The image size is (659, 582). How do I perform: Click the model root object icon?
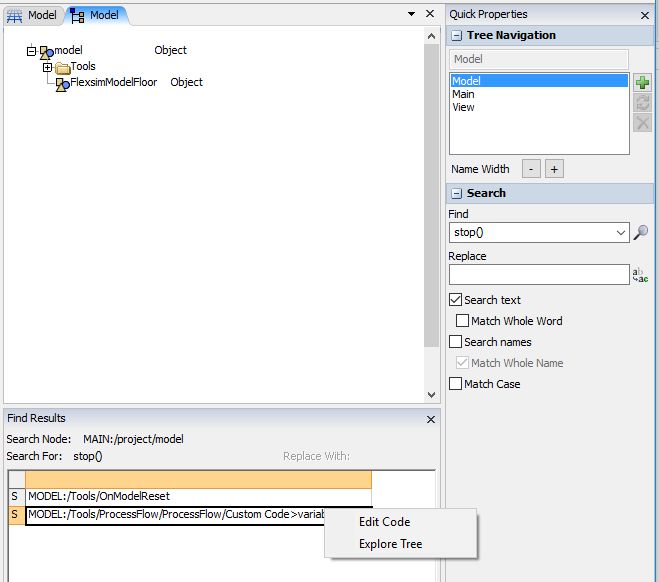pyautogui.click(x=46, y=51)
